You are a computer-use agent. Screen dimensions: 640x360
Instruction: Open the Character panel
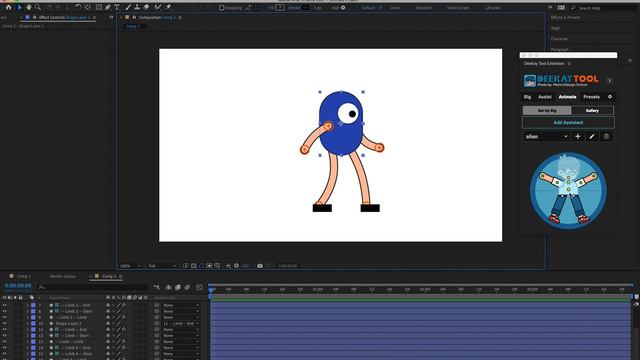559,39
